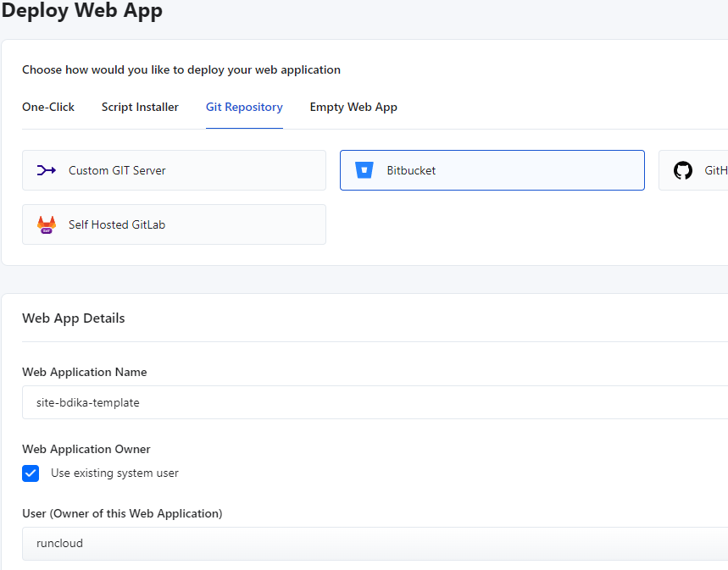
Task: Pick the partially visible GitHub provider label
Action: (x=715, y=170)
